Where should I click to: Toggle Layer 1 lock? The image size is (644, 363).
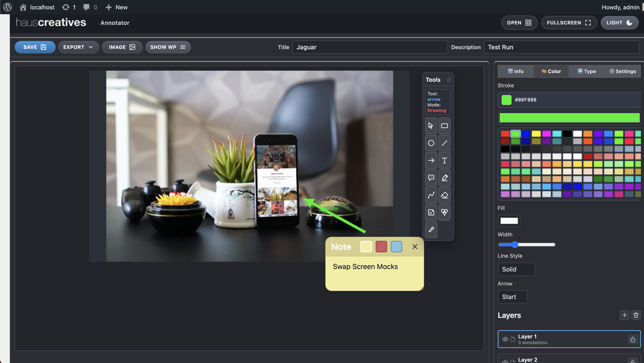[632, 339]
